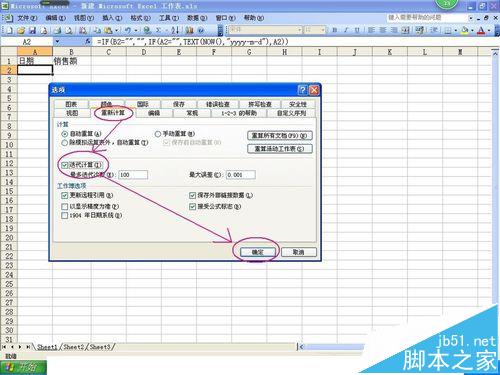Image resolution: width=500 pixels, height=375 pixels.
Task: Center cell text horizontally
Action: pyautogui.click(x=383, y=30)
